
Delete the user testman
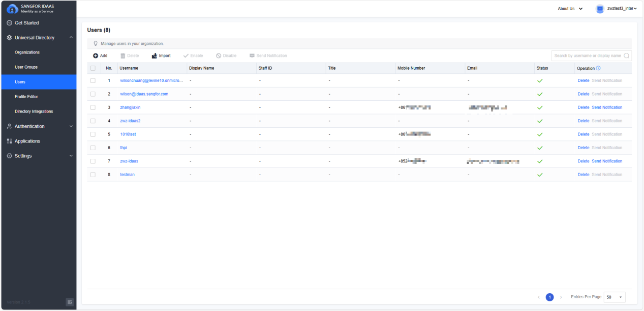click(x=584, y=175)
